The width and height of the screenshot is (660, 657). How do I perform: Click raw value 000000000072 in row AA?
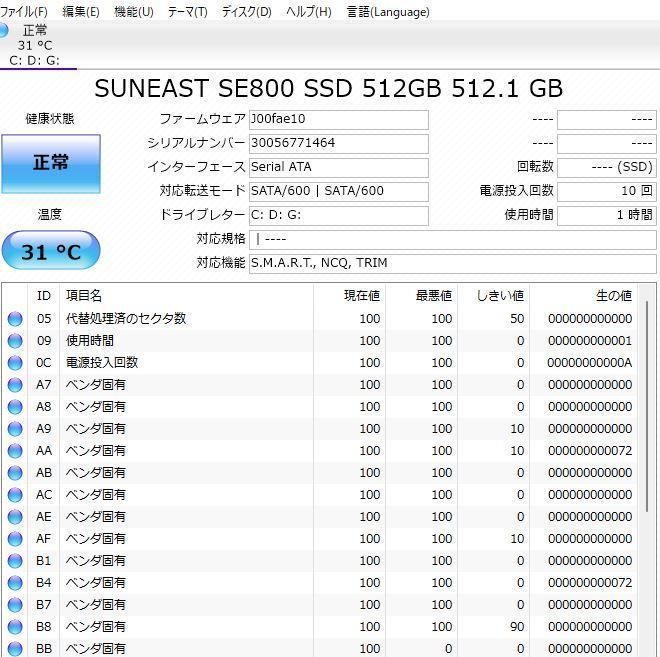590,451
